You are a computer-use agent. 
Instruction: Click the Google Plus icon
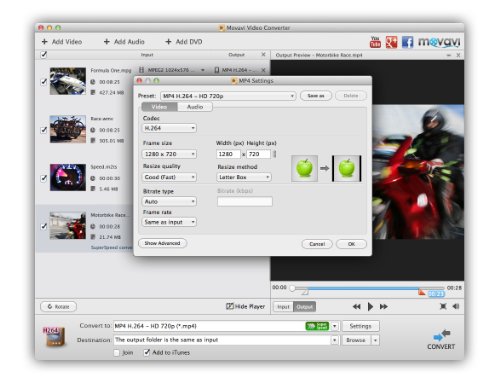coord(391,42)
